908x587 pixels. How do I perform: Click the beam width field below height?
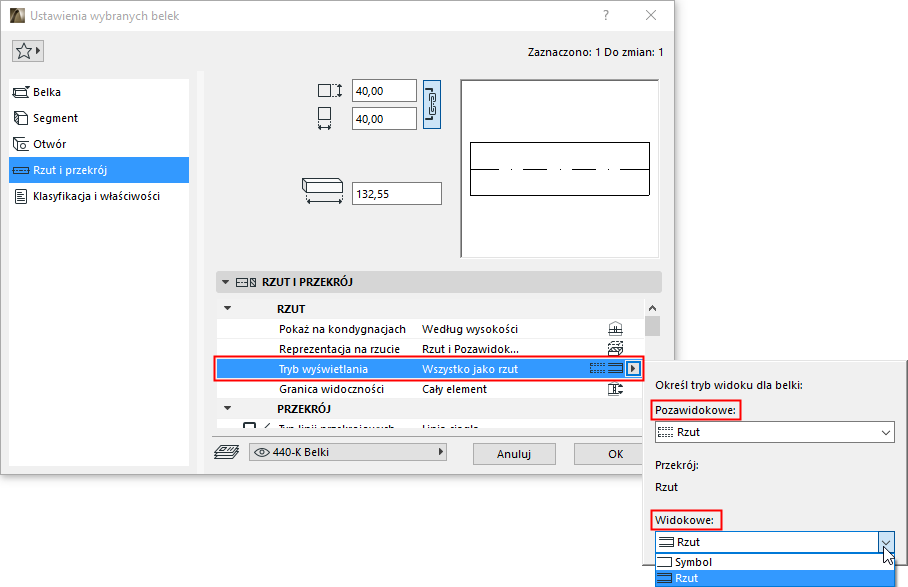pos(384,119)
